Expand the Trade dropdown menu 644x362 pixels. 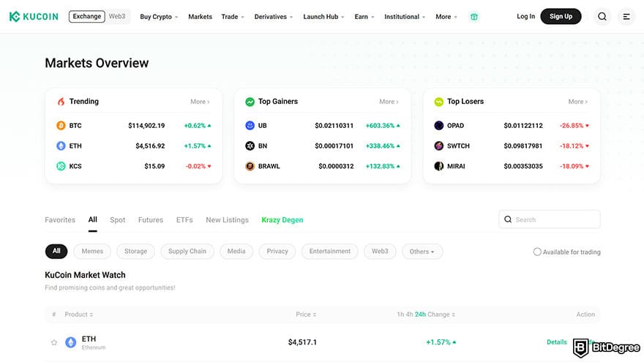click(x=233, y=17)
